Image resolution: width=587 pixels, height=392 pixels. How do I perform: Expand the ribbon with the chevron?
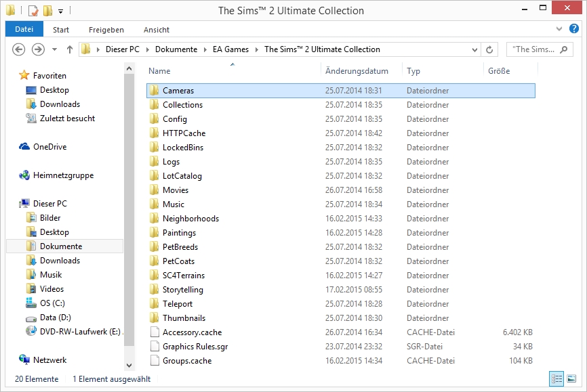click(559, 29)
